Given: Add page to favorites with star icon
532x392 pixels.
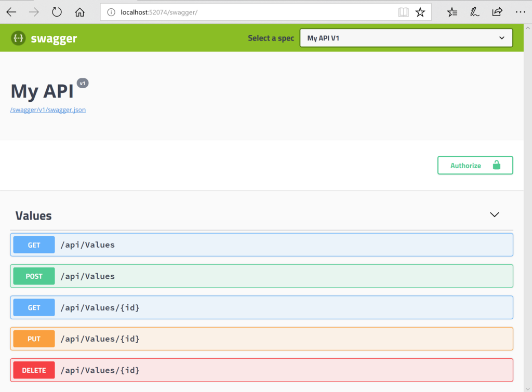Looking at the screenshot, I should click(x=420, y=12).
